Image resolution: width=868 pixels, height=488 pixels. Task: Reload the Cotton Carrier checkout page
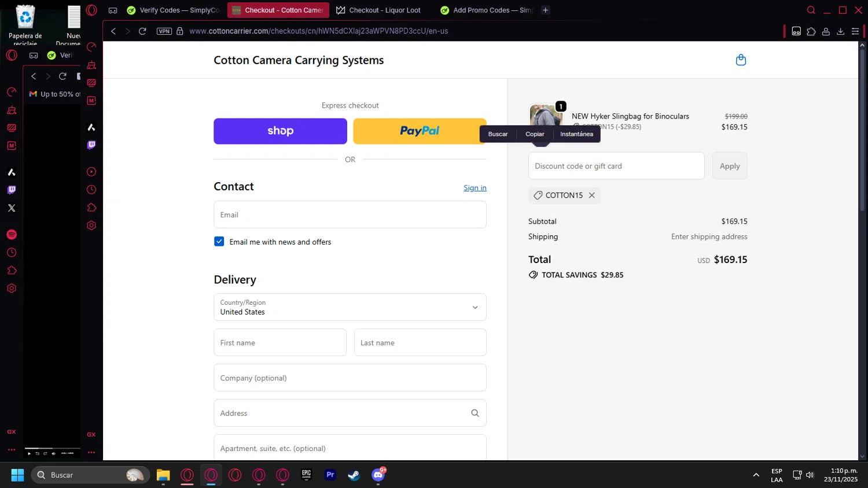(x=142, y=31)
